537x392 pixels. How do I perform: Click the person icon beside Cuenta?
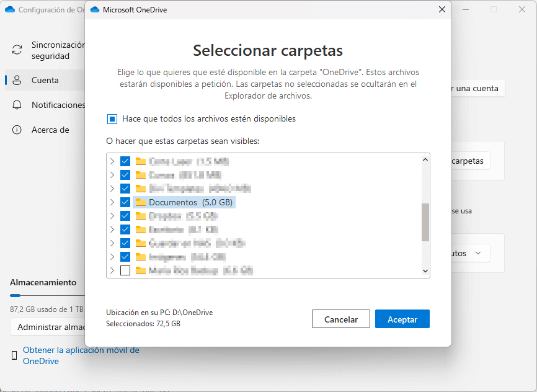coord(17,80)
